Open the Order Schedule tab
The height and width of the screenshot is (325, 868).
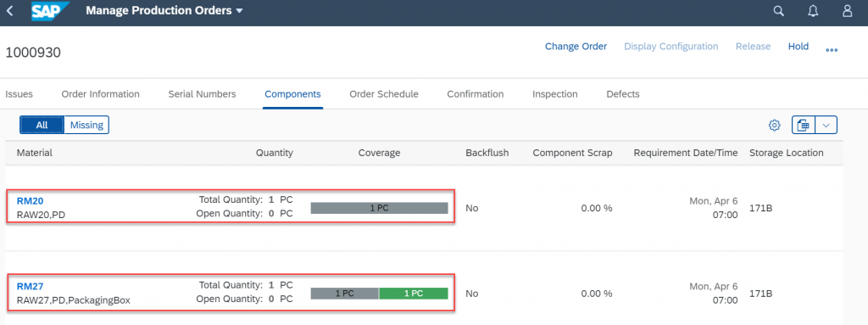coord(384,94)
